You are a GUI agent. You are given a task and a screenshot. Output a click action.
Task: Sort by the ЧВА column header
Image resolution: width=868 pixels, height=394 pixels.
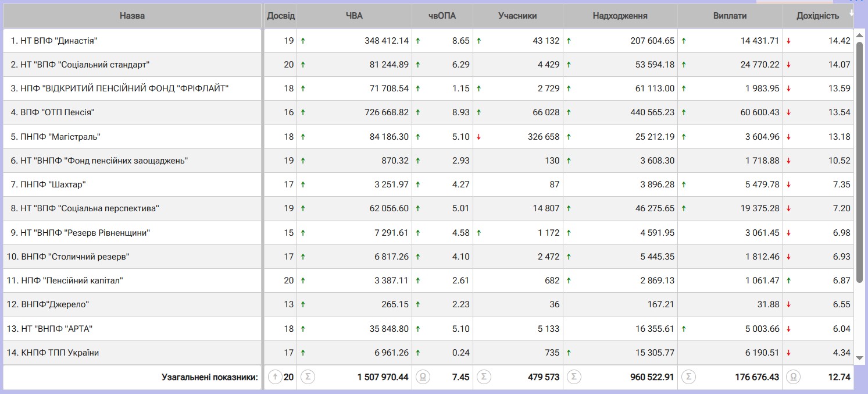[x=353, y=16]
